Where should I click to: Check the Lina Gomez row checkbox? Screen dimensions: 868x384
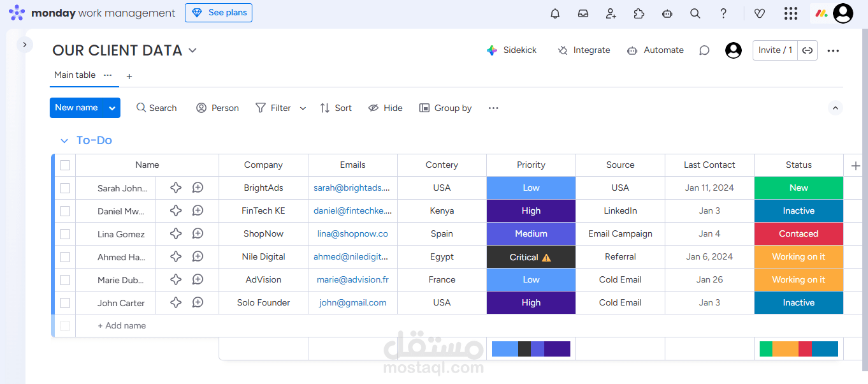click(65, 234)
